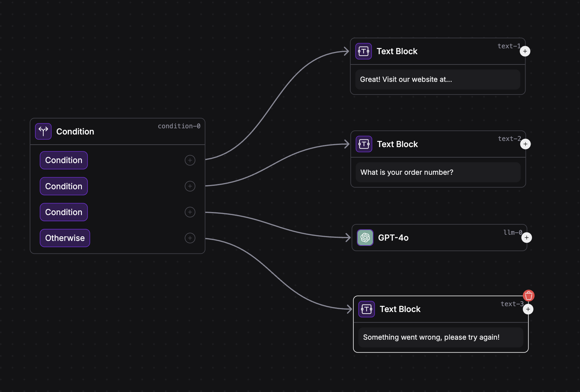The image size is (580, 392).
Task: Select the Otherwise branch label
Action: (x=65, y=238)
